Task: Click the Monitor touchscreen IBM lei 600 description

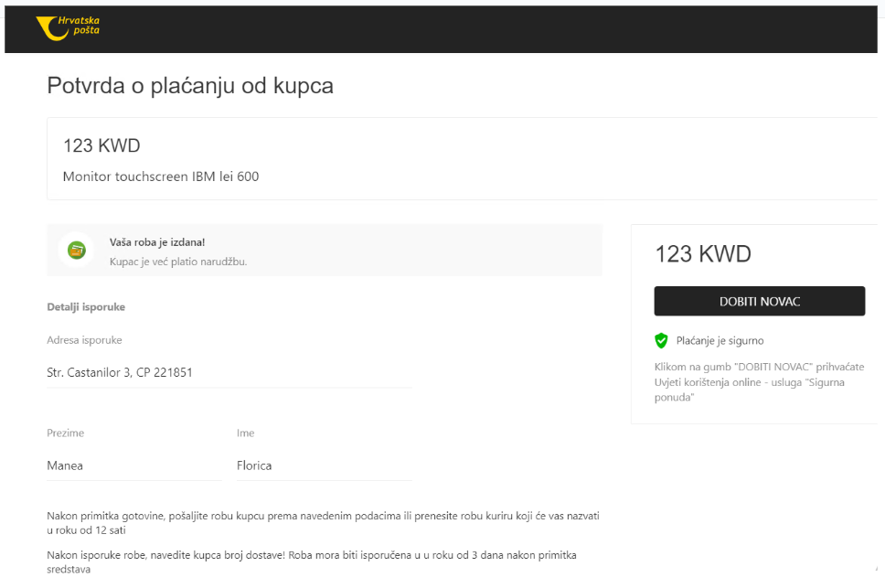Action: click(x=161, y=176)
